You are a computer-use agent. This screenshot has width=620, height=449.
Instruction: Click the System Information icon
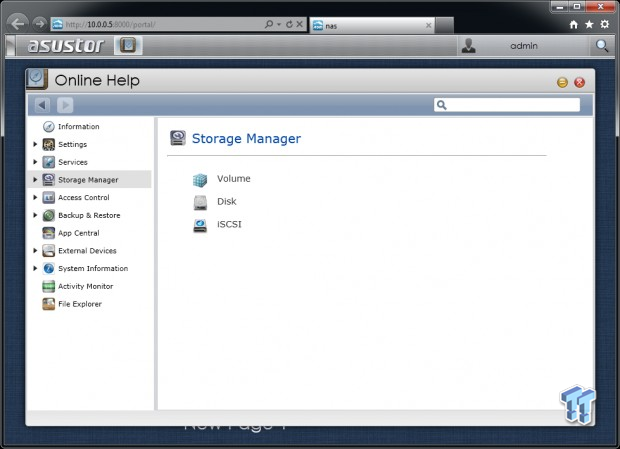[x=48, y=268]
